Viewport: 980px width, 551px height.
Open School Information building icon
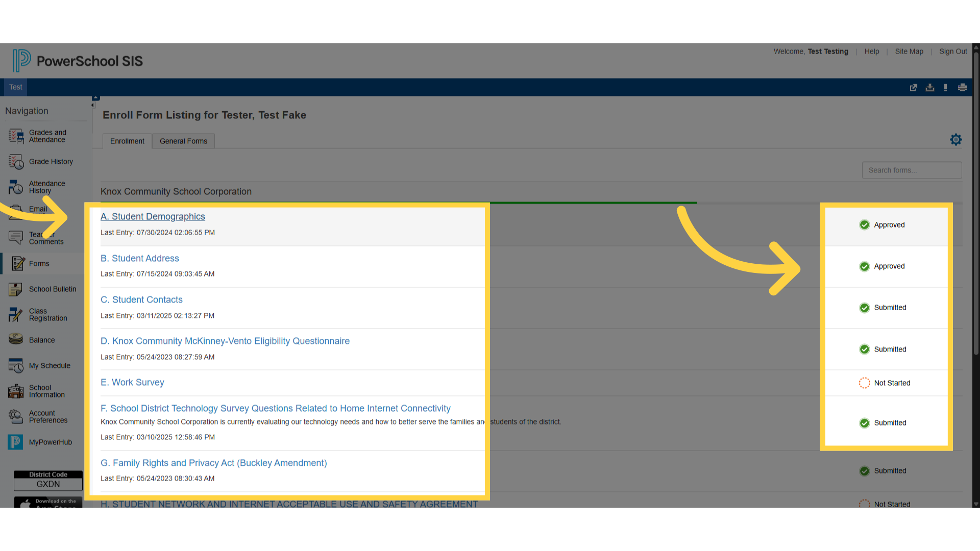pyautogui.click(x=16, y=391)
